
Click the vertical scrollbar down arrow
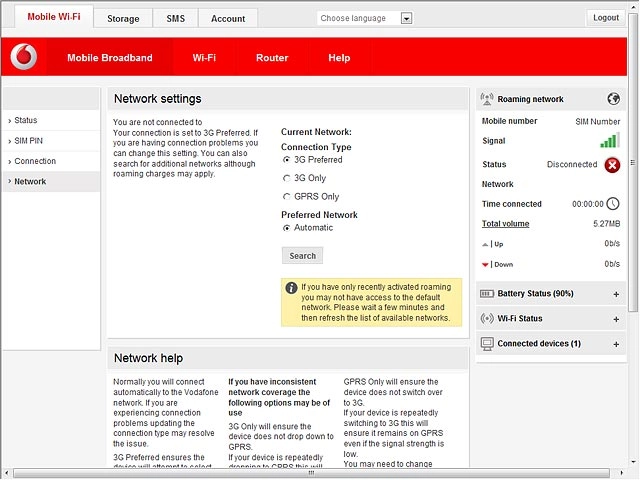633,462
